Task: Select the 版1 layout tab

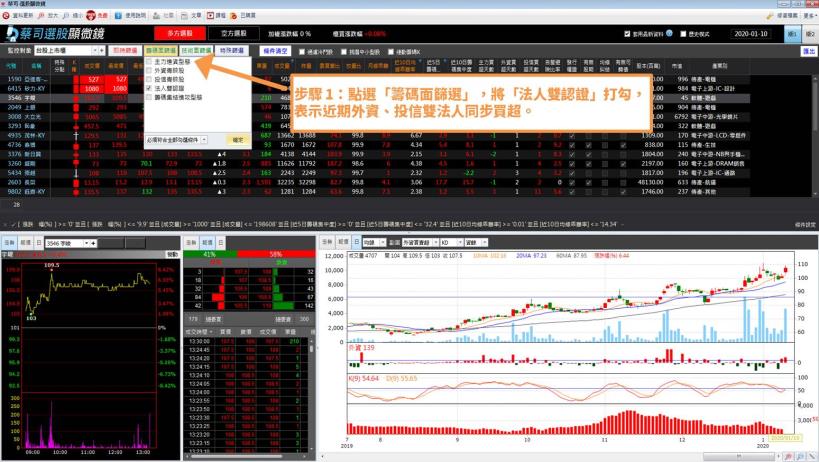Action: (x=792, y=34)
